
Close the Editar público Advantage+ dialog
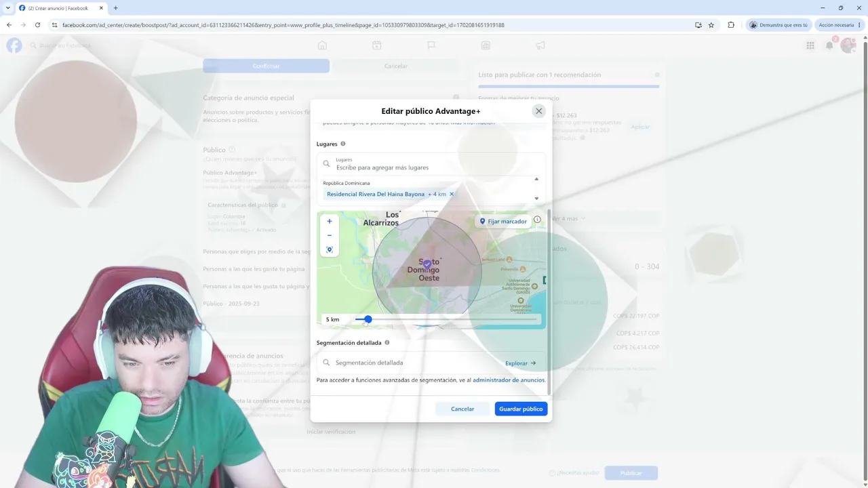point(539,111)
